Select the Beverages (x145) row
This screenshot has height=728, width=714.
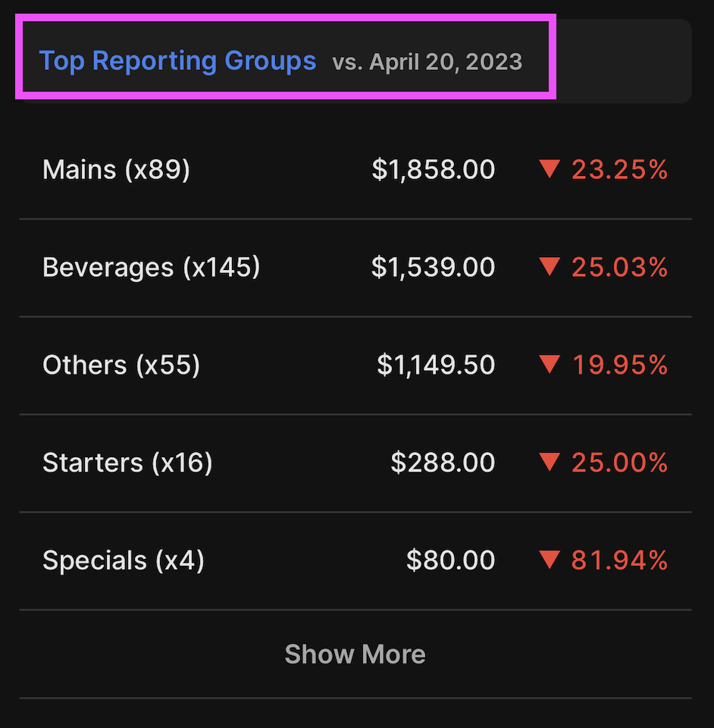coord(152,268)
